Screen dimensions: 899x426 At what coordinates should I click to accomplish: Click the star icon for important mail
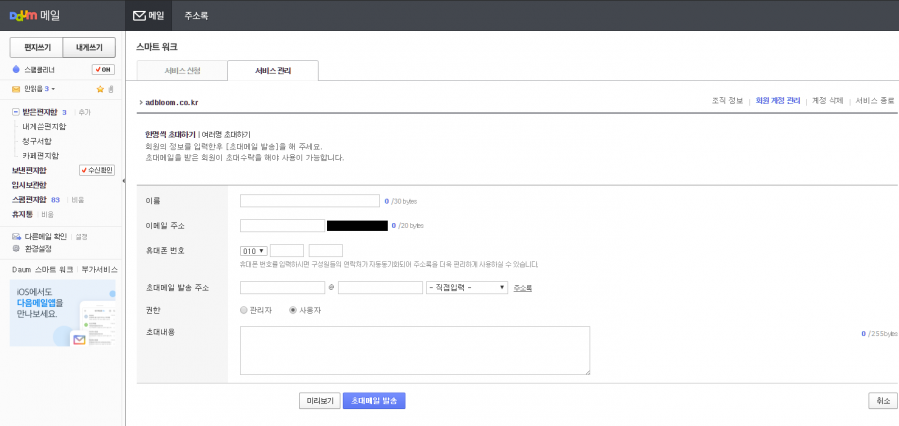[100, 89]
